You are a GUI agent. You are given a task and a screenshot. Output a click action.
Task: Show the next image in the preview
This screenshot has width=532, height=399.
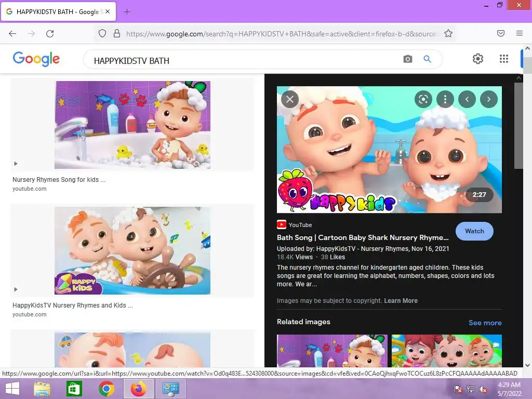[488, 99]
